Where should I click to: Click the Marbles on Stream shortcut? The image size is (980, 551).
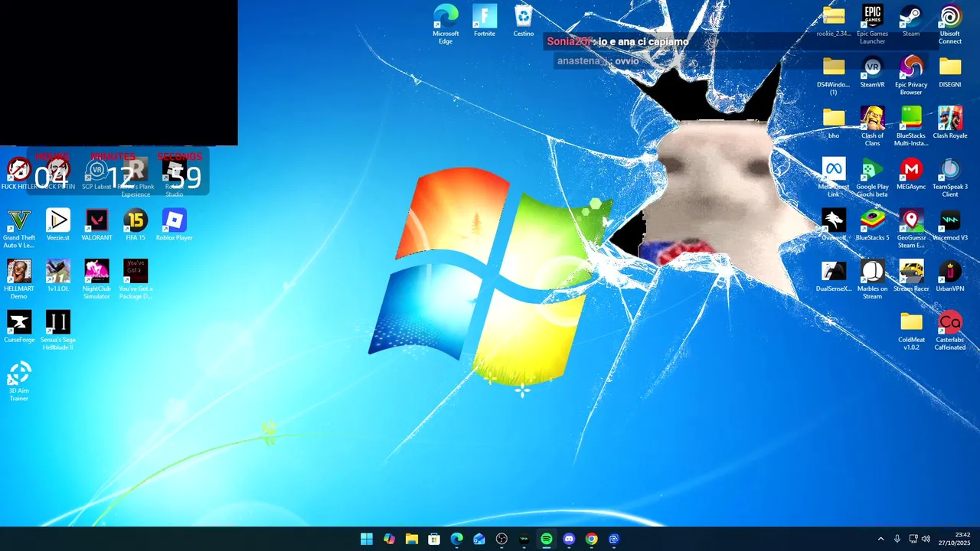click(x=872, y=279)
